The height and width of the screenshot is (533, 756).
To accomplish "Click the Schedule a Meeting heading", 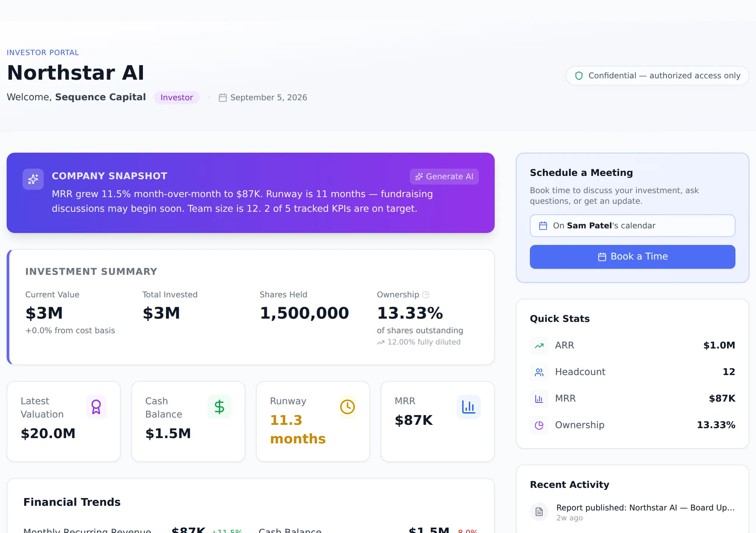I will coord(581,173).
